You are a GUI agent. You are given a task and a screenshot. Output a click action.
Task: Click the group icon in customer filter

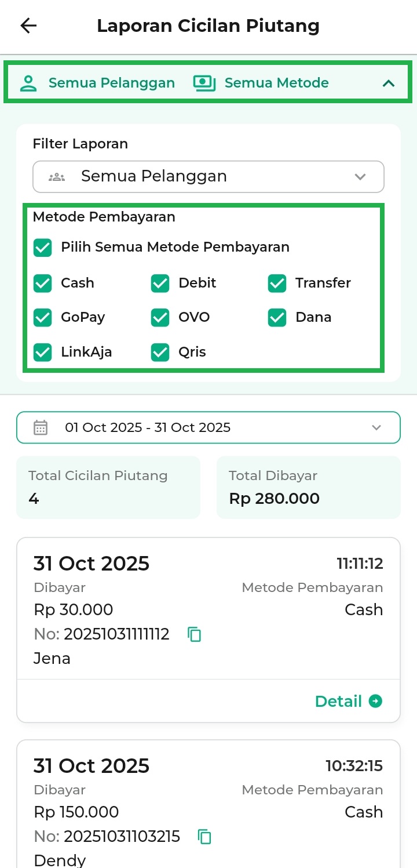pos(57,177)
